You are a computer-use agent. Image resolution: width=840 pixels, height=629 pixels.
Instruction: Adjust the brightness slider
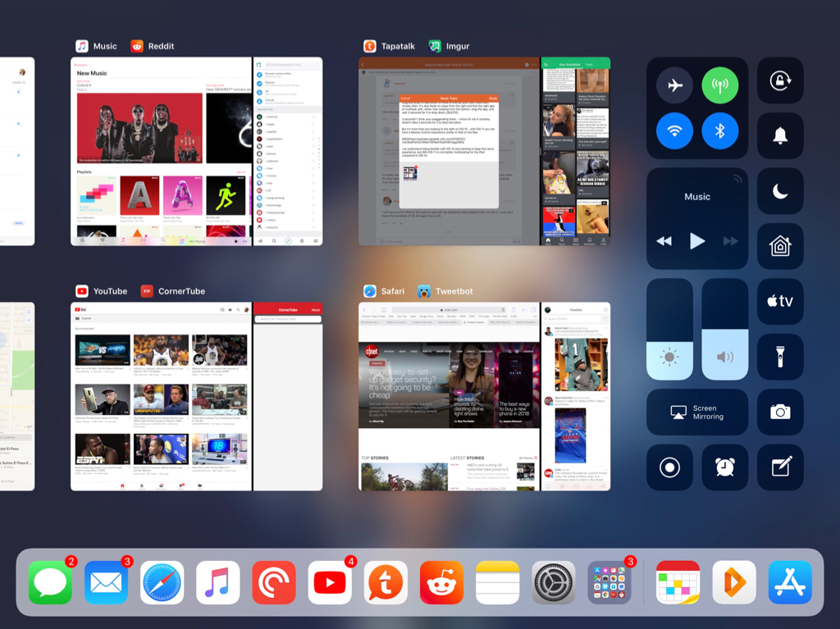[669, 329]
